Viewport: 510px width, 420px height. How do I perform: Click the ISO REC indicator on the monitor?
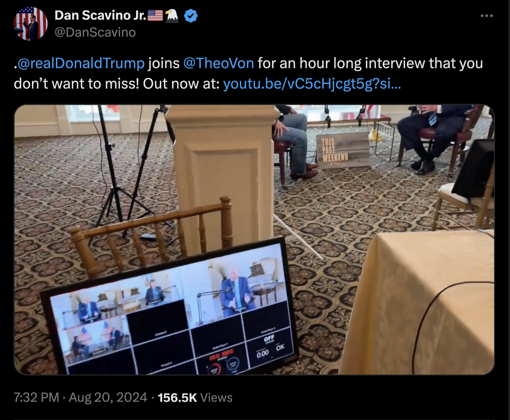(222, 355)
